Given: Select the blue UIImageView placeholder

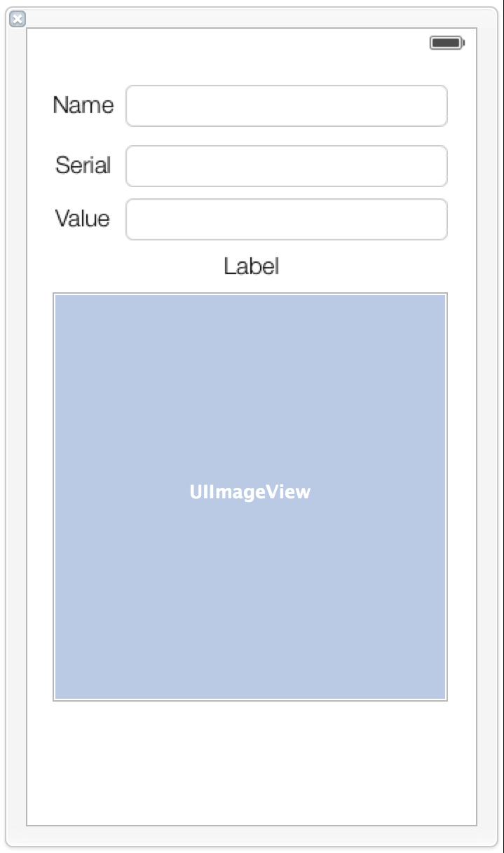Looking at the screenshot, I should coord(250,497).
